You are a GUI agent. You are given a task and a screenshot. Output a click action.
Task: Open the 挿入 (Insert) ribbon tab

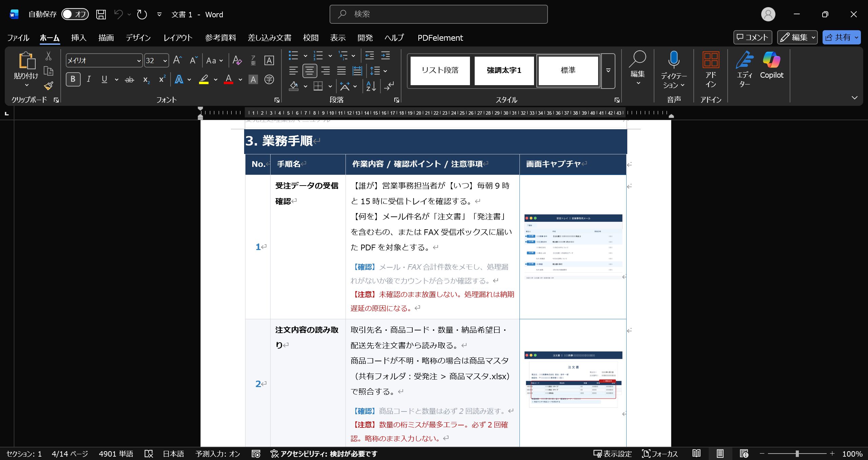[79, 38]
